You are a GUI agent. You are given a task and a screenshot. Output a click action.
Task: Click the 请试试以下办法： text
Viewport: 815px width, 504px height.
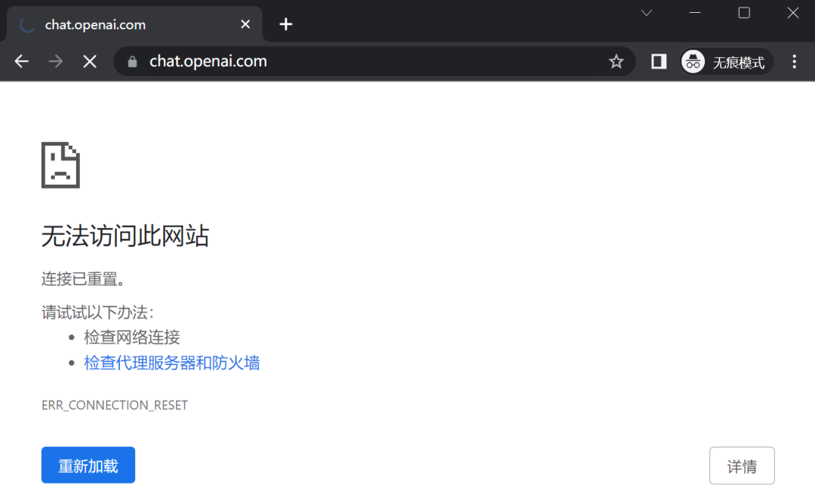click(97, 312)
